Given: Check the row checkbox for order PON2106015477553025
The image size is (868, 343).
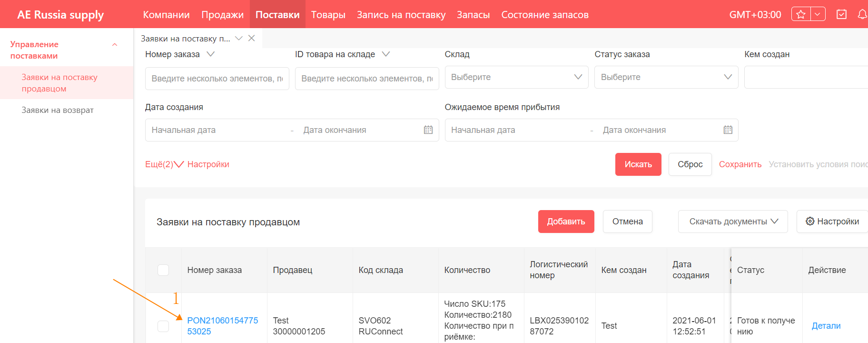Looking at the screenshot, I should coord(163,326).
